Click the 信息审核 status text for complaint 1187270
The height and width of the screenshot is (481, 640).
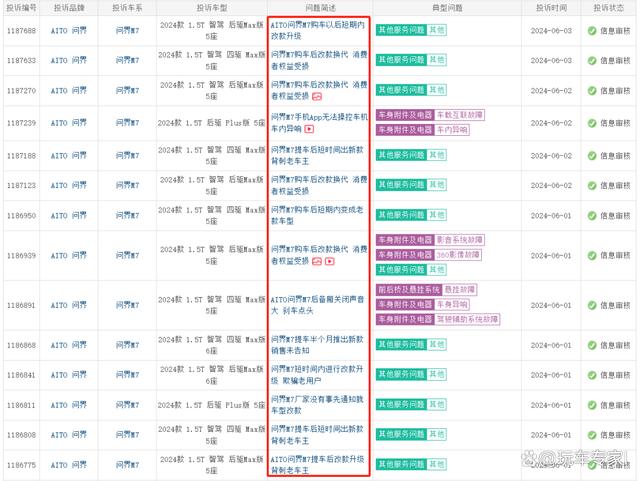[615, 91]
